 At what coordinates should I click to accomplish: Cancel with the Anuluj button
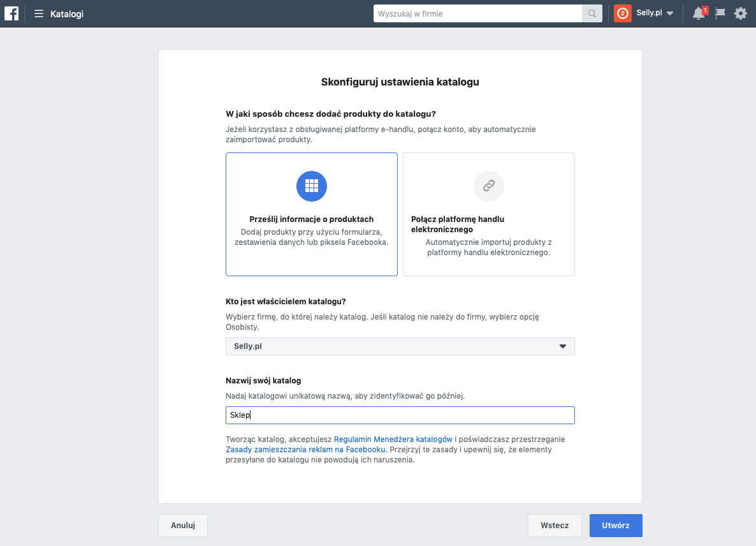coord(183,526)
